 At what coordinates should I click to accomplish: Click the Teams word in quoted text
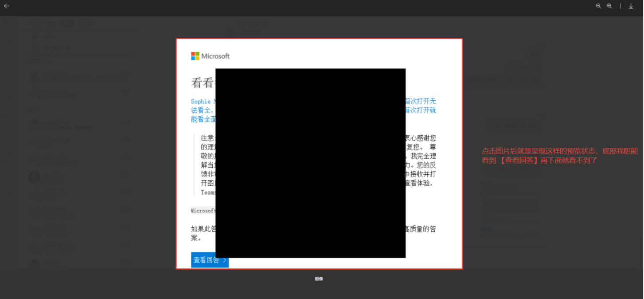[x=208, y=193]
